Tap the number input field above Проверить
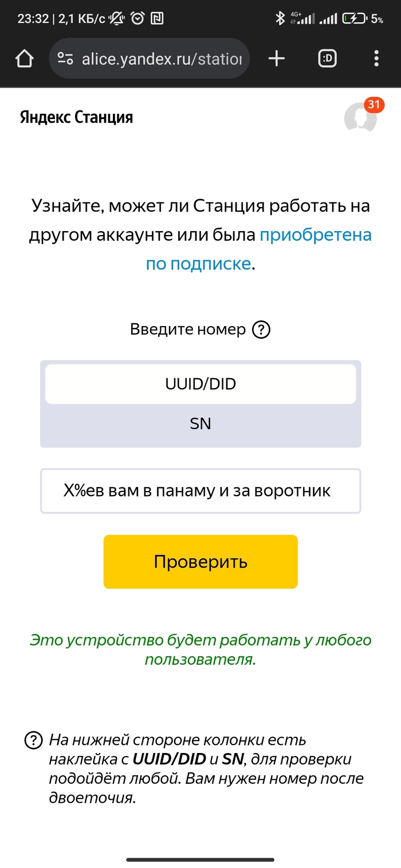401x868 pixels. (200, 490)
